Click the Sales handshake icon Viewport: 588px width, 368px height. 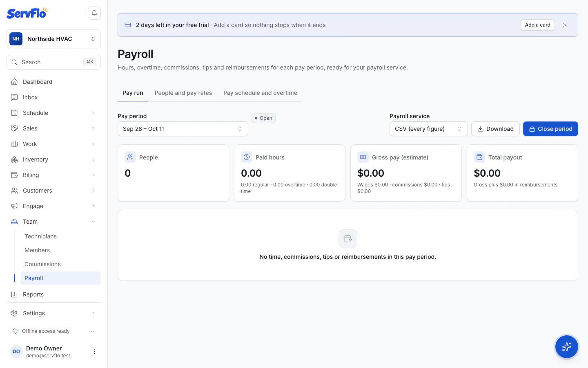[14, 128]
